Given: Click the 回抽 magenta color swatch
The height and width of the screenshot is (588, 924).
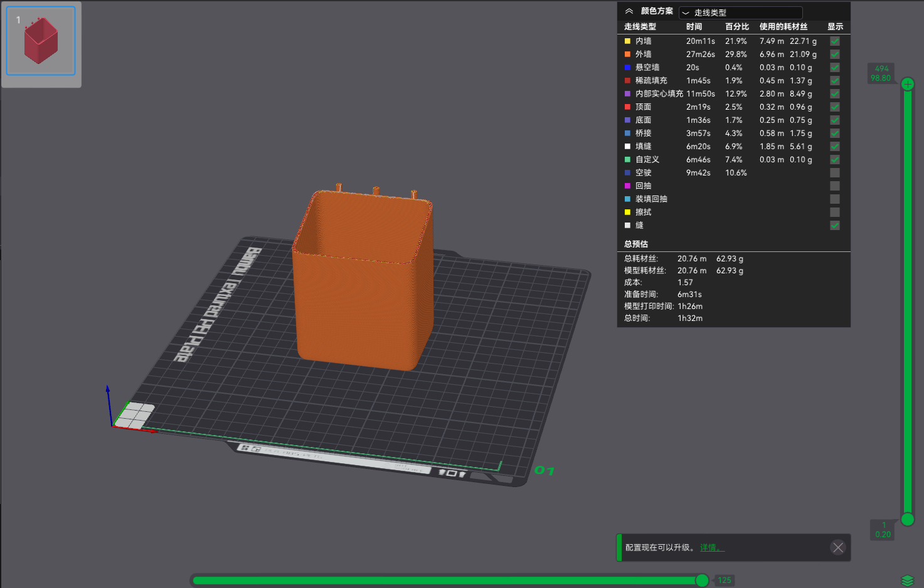Looking at the screenshot, I should click(627, 186).
